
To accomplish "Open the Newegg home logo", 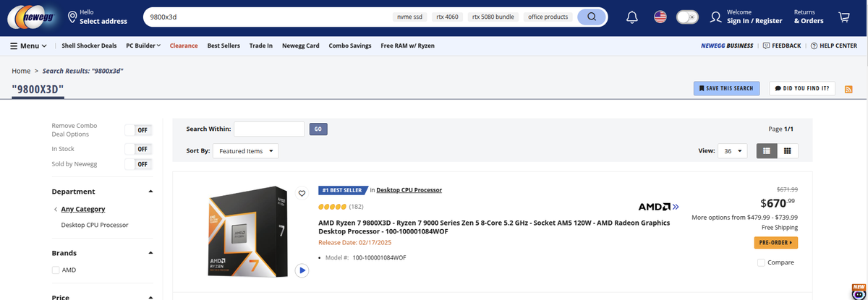I will [32, 17].
